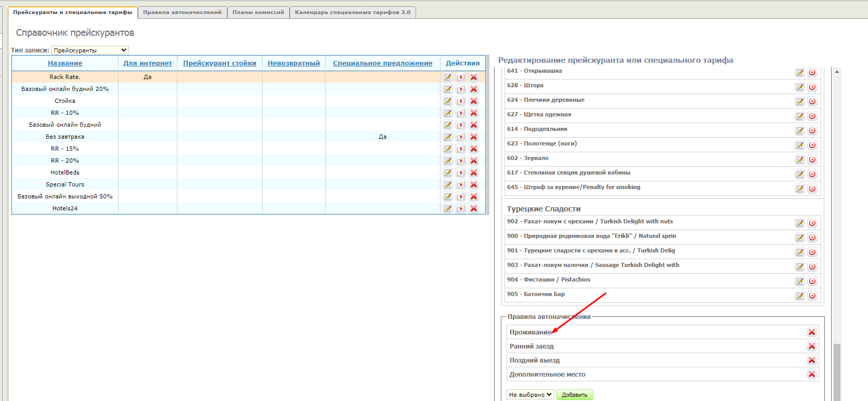Sort by Специальное предложение column

[382, 63]
